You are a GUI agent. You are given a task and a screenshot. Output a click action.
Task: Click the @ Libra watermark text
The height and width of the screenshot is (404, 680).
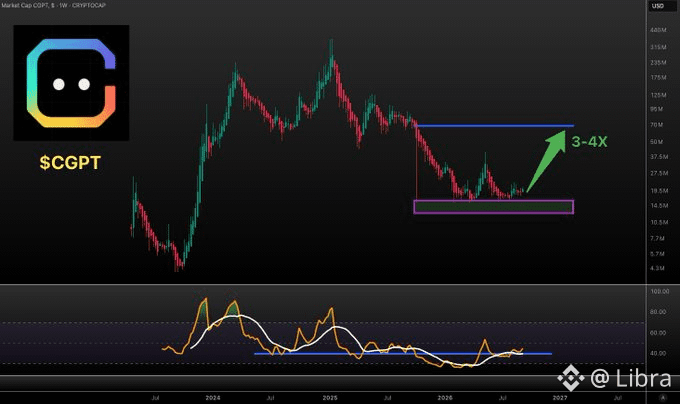click(631, 378)
